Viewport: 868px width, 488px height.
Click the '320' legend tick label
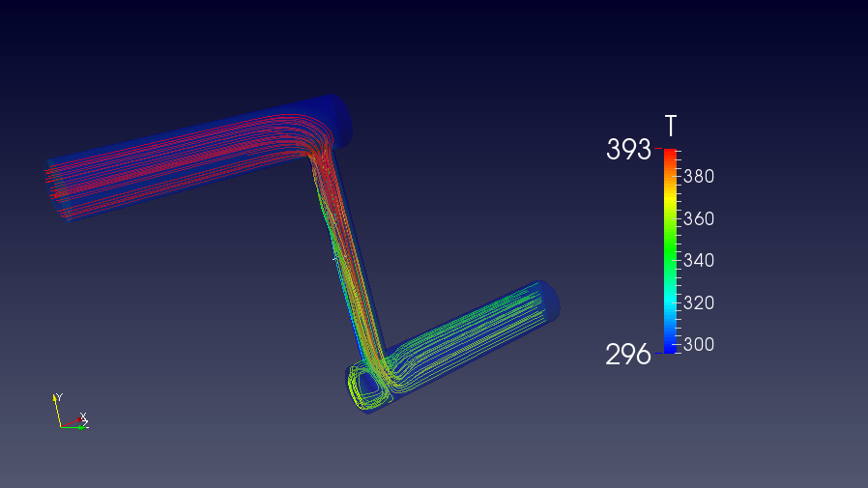click(699, 302)
